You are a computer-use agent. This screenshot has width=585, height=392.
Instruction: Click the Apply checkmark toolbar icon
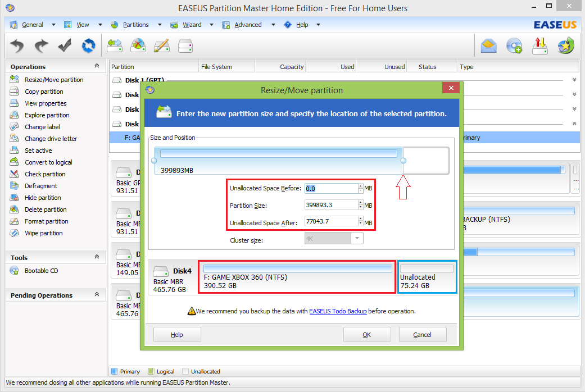coord(64,45)
